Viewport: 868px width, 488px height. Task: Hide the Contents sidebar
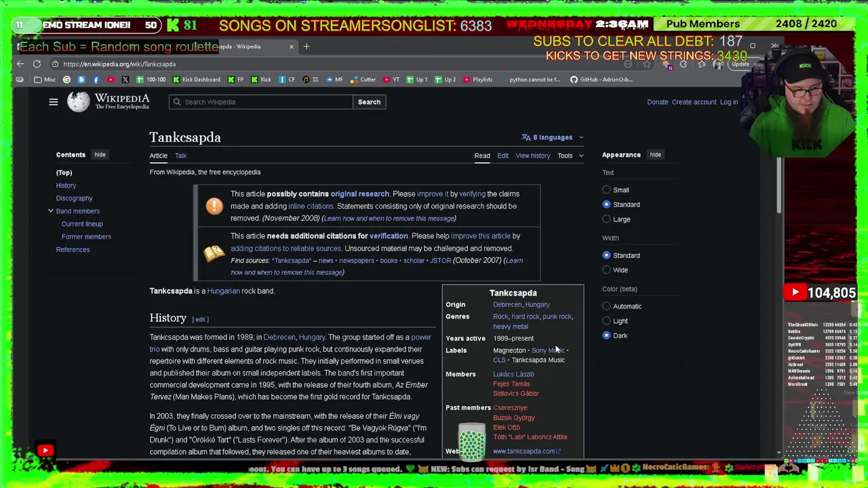pos(100,155)
